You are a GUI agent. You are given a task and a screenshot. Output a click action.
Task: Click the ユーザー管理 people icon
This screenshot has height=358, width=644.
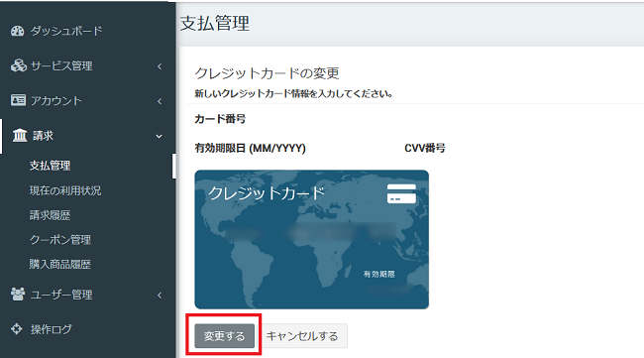click(x=18, y=294)
